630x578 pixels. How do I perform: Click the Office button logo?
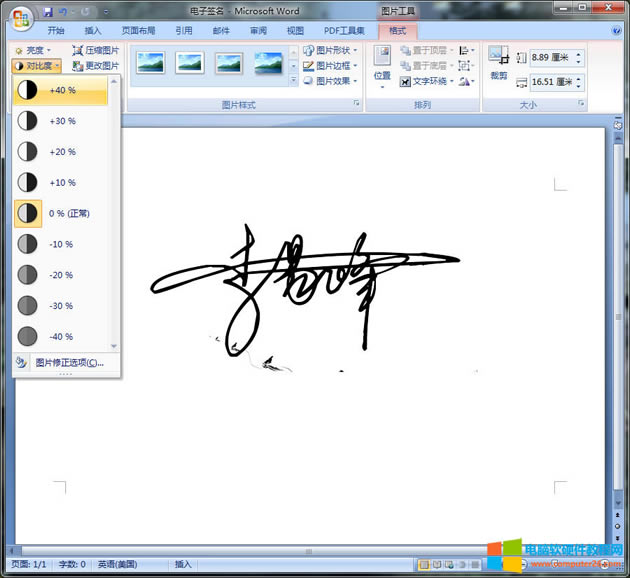pos(21,18)
